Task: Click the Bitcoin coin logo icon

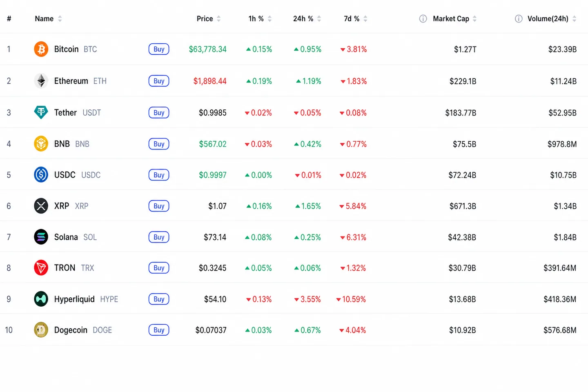Action: click(41, 49)
